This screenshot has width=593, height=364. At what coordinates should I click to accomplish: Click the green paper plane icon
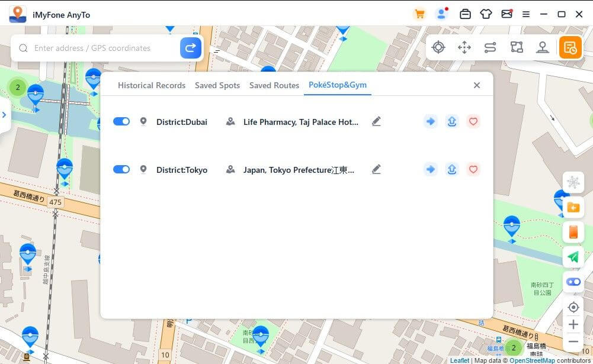click(x=573, y=257)
